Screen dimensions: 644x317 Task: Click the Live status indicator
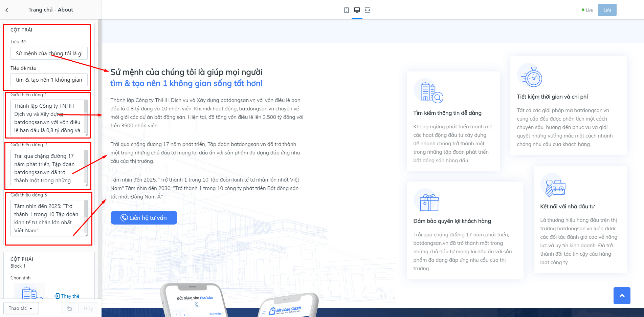coord(587,10)
